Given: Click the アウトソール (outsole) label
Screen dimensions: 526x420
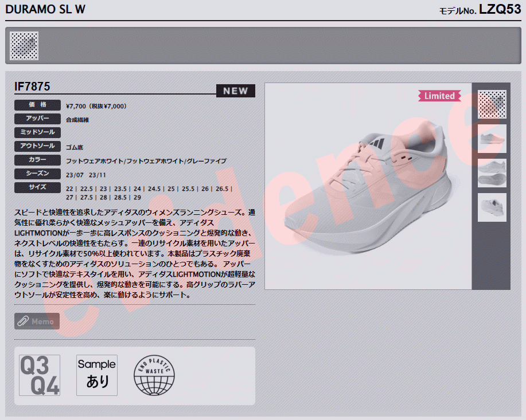Looking at the screenshot, I should (37, 146).
